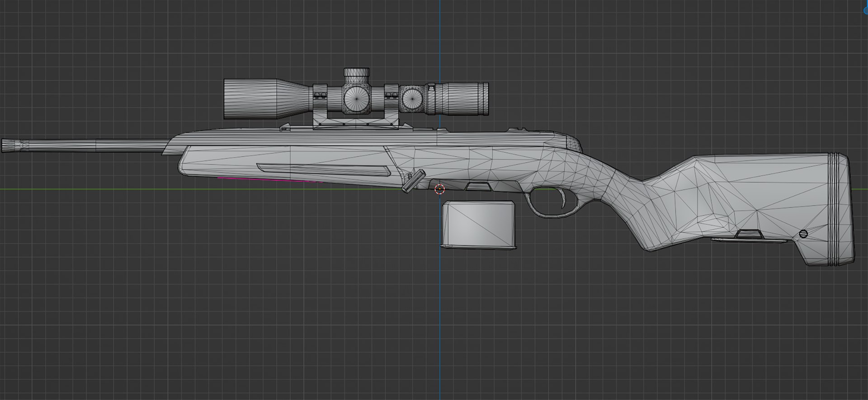Select the small round screw on the buttstock
868x400 pixels.
[x=803, y=234]
